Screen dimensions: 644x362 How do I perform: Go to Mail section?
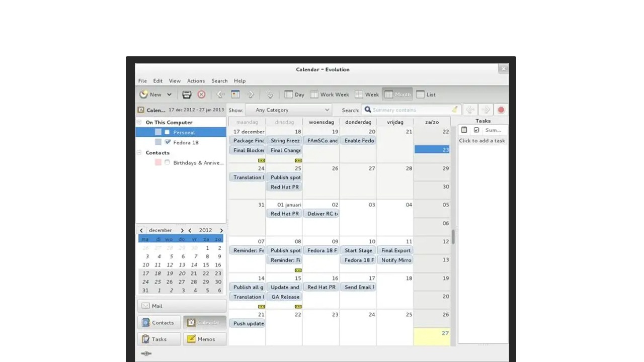click(x=181, y=306)
